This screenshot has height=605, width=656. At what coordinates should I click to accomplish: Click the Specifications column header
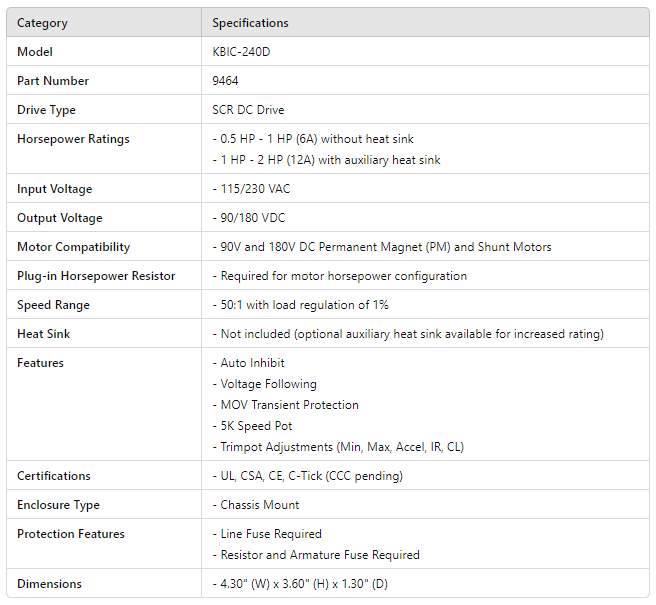(x=250, y=22)
